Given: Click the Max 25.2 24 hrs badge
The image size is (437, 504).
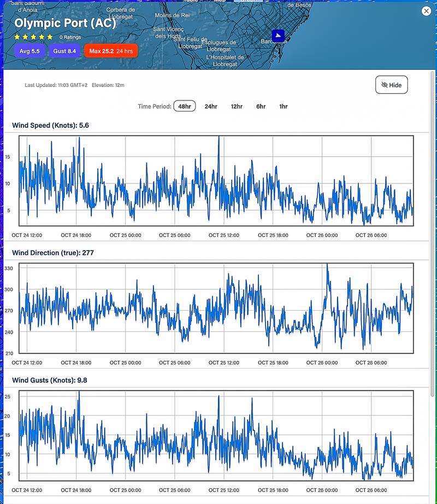Looking at the screenshot, I should [111, 51].
